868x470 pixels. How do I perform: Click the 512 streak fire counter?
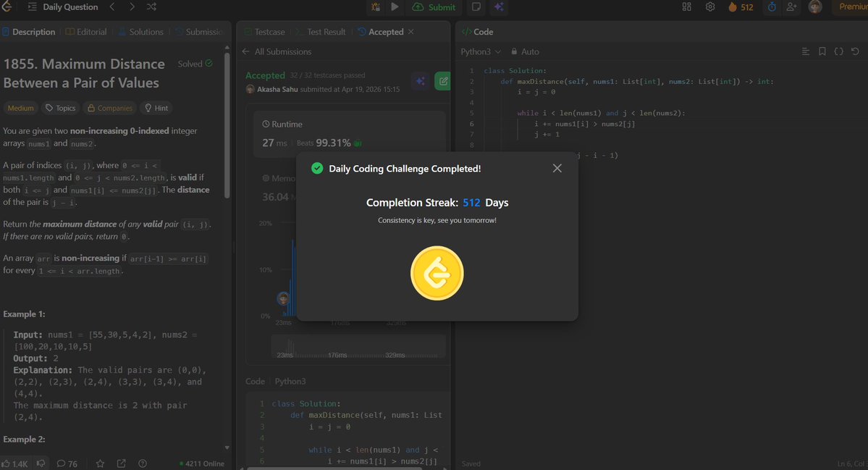[741, 7]
